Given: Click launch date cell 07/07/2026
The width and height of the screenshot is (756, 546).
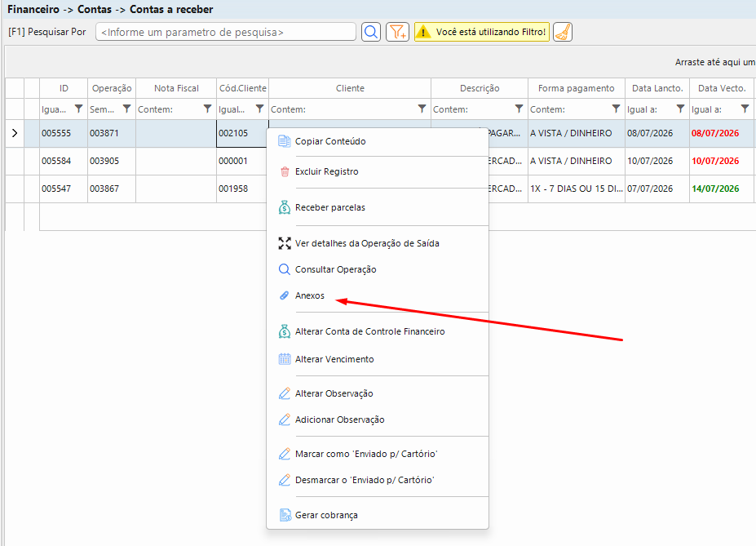Looking at the screenshot, I should tap(657, 189).
